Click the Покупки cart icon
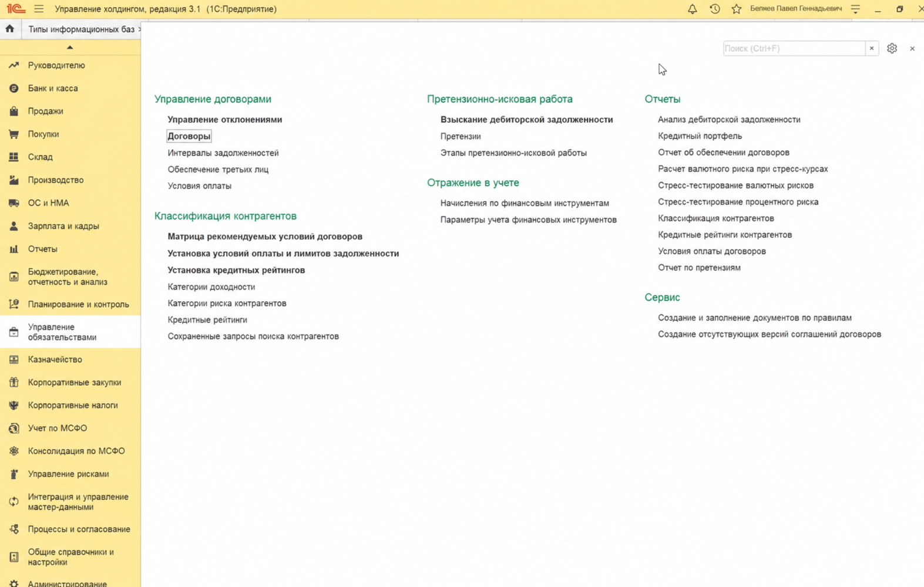Screen dimensions: 924x587 (14, 134)
